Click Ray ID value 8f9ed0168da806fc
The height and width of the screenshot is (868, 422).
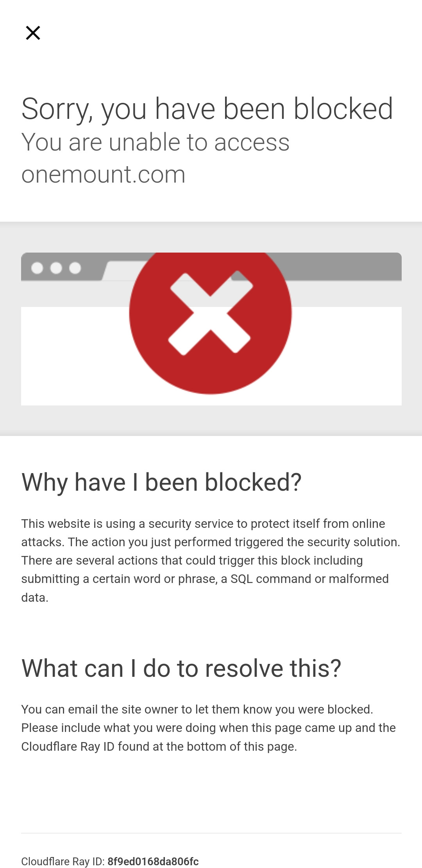coord(153,861)
